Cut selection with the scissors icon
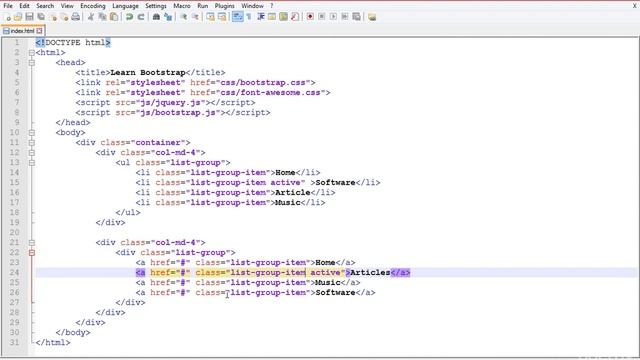Viewport: 640px width, 360px height. coord(91,17)
